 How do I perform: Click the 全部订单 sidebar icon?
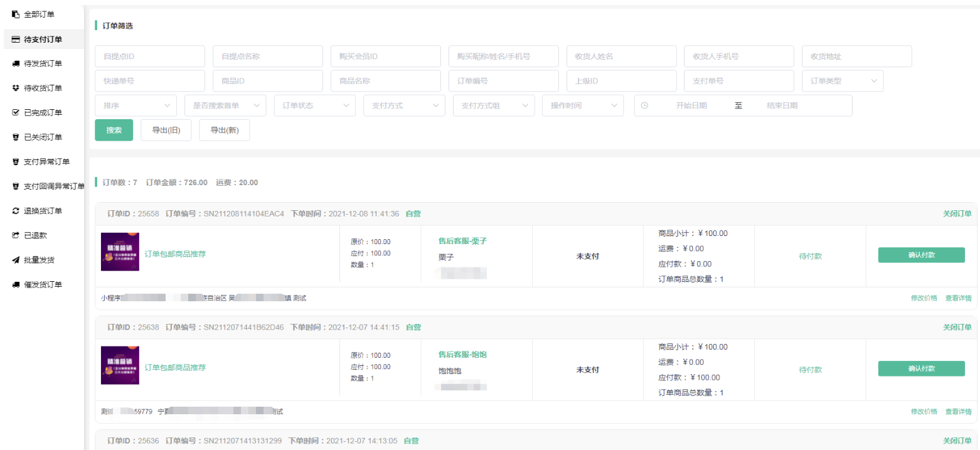[16, 14]
